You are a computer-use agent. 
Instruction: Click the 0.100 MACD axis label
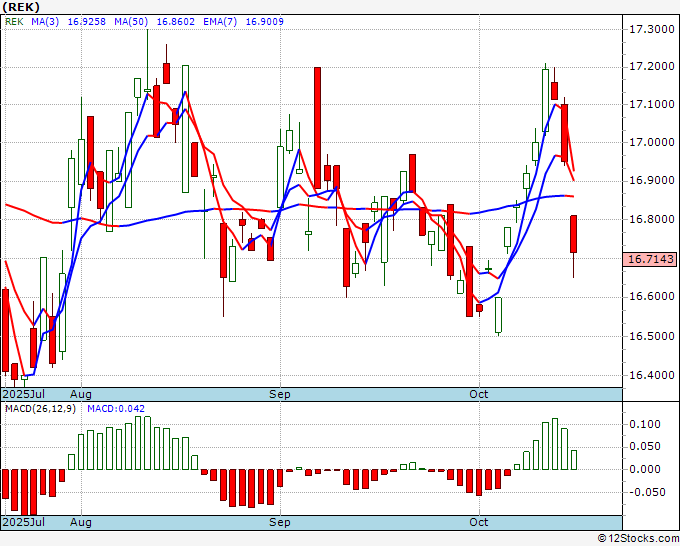coord(645,424)
